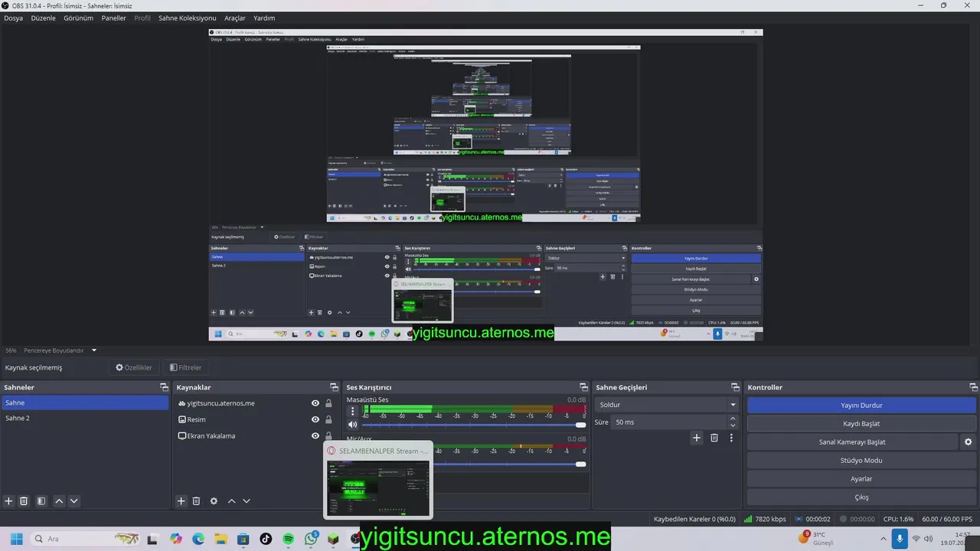Image resolution: width=980 pixels, height=551 pixels.
Task: Select the Sahne 2 scene
Action: point(85,419)
